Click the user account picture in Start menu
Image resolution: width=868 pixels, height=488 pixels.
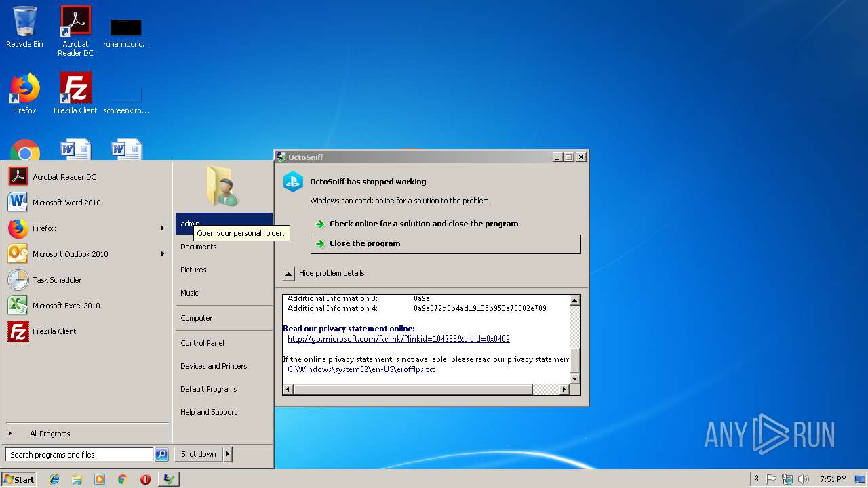223,186
